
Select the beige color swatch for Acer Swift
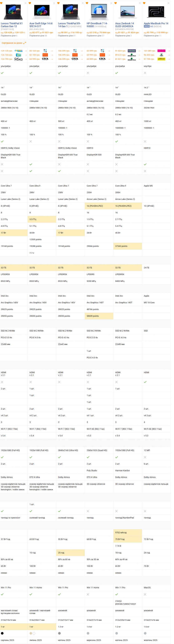click(x=31, y=633)
